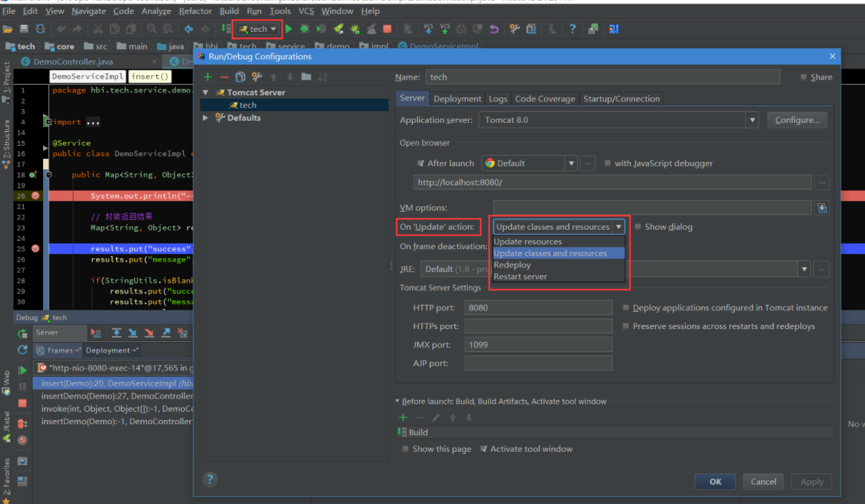
Task: Toggle Activate tool window checkbox
Action: (484, 449)
